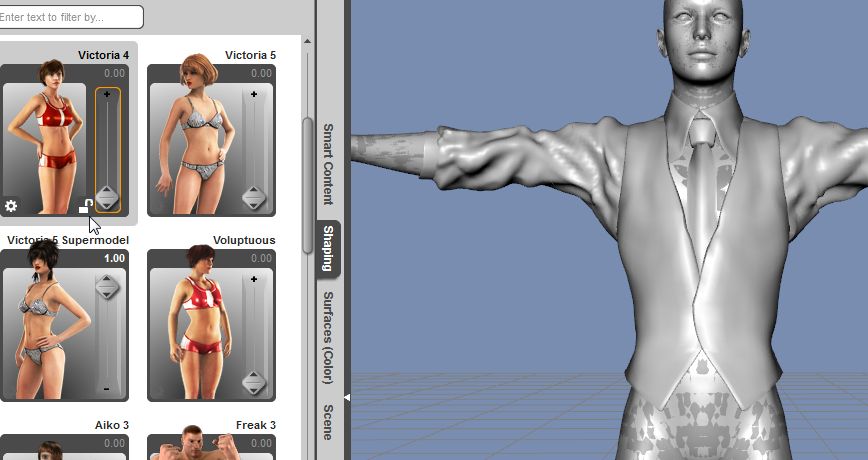The height and width of the screenshot is (460, 868).
Task: Click the Victoria 4 value 0.00
Action: click(115, 73)
